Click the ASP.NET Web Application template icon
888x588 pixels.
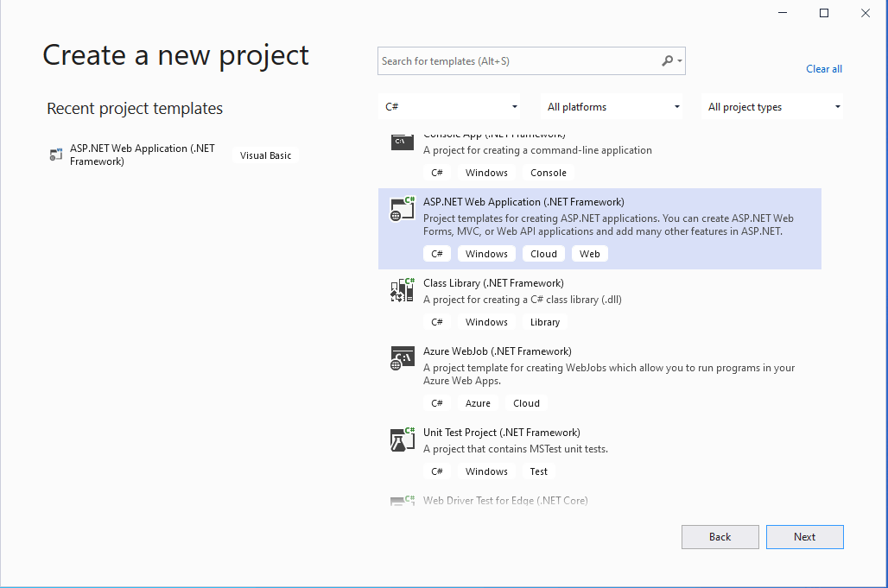click(403, 209)
